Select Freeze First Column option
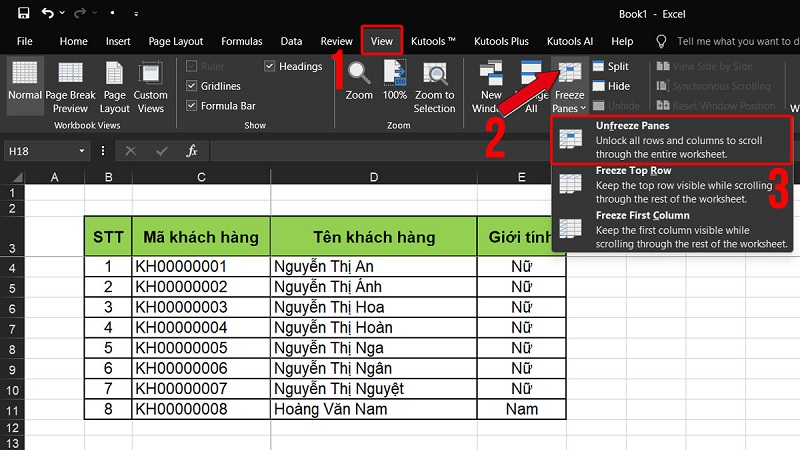 click(671, 230)
